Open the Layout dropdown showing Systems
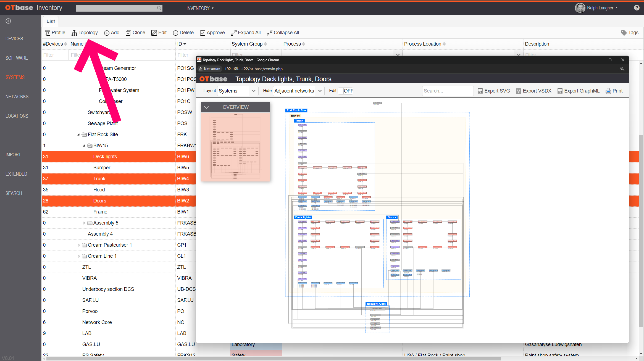Screen dimensions: 644x361 [237, 91]
